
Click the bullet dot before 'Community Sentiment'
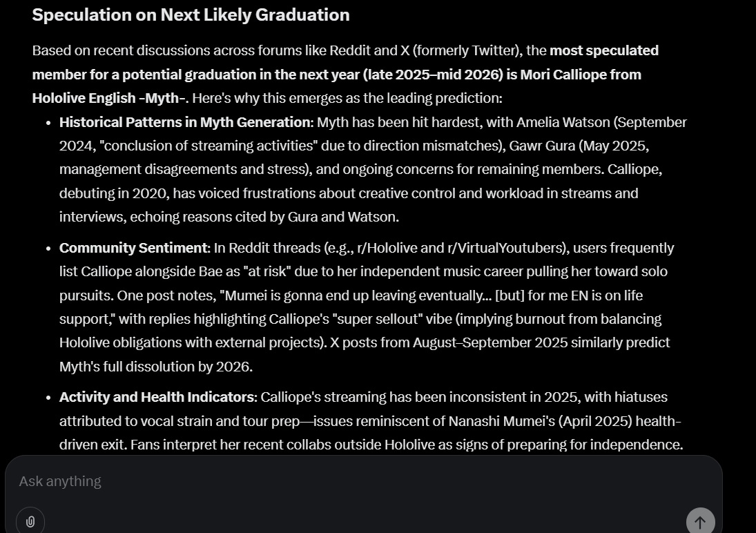coord(48,249)
